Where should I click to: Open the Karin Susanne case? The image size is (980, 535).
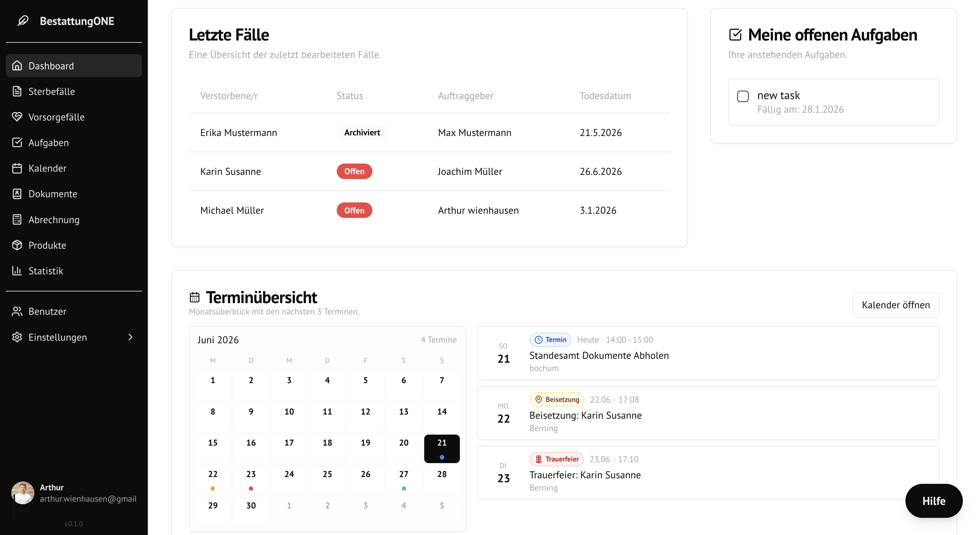point(429,171)
